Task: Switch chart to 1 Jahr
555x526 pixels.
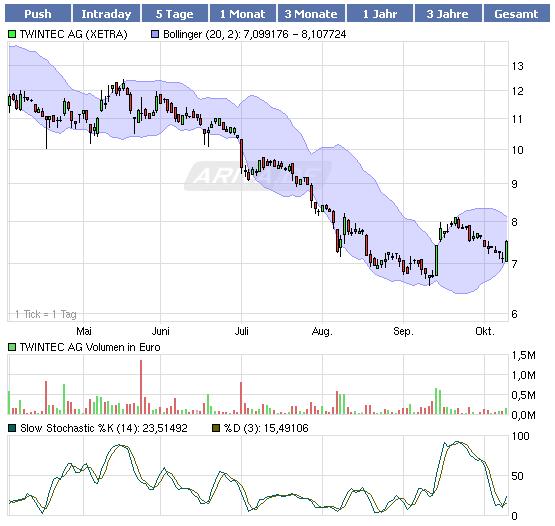Action: tap(380, 13)
